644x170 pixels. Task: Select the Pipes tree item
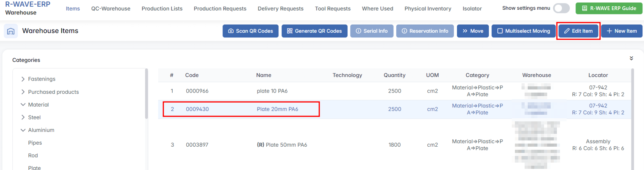click(35, 143)
